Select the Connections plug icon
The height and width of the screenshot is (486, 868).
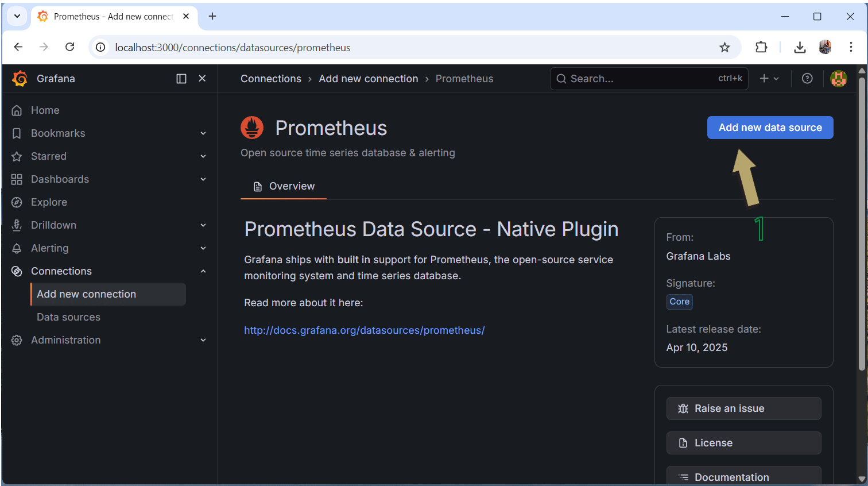coord(17,271)
